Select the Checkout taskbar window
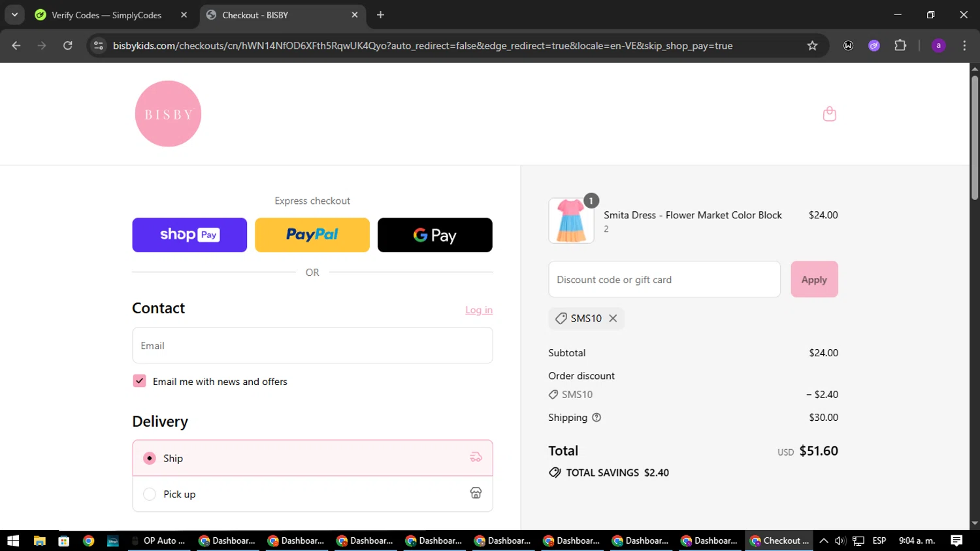The height and width of the screenshot is (551, 980). point(779,541)
